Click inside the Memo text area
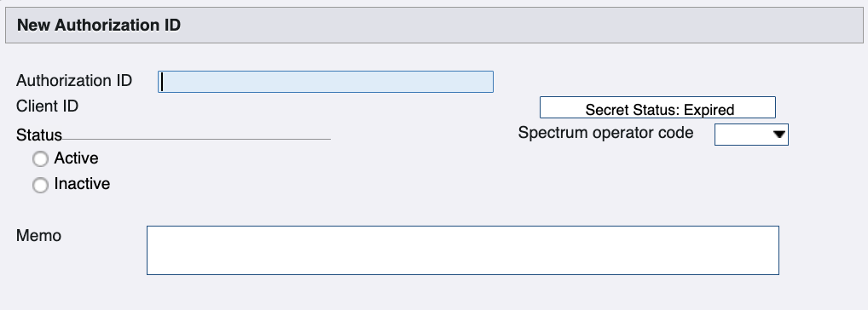Viewport: 868px width, 310px height. 463,250
